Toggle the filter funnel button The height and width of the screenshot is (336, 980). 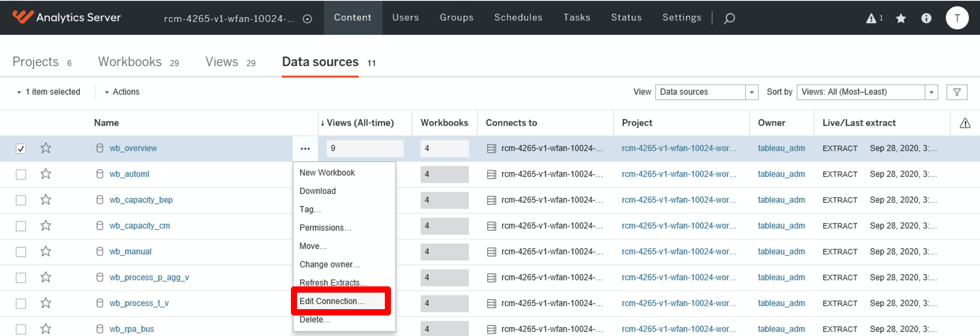coord(957,92)
